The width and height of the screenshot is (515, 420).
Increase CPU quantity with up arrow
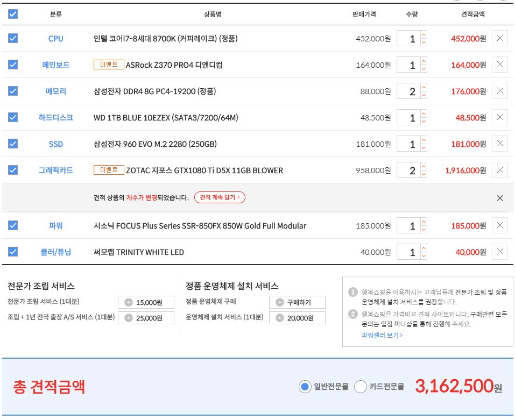(x=424, y=34)
